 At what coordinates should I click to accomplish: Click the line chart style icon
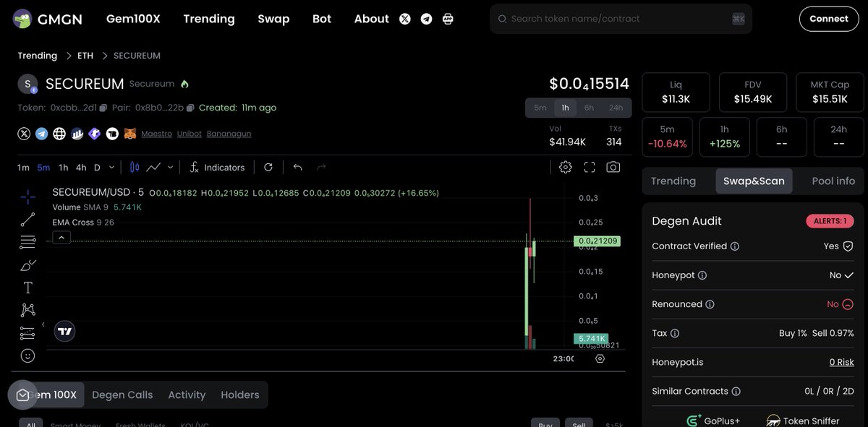[153, 167]
